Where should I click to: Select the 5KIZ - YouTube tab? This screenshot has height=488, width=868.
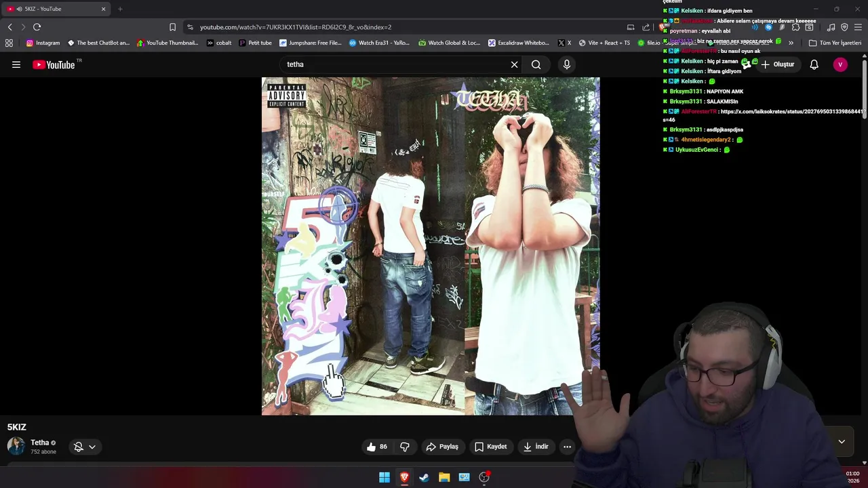click(x=56, y=9)
